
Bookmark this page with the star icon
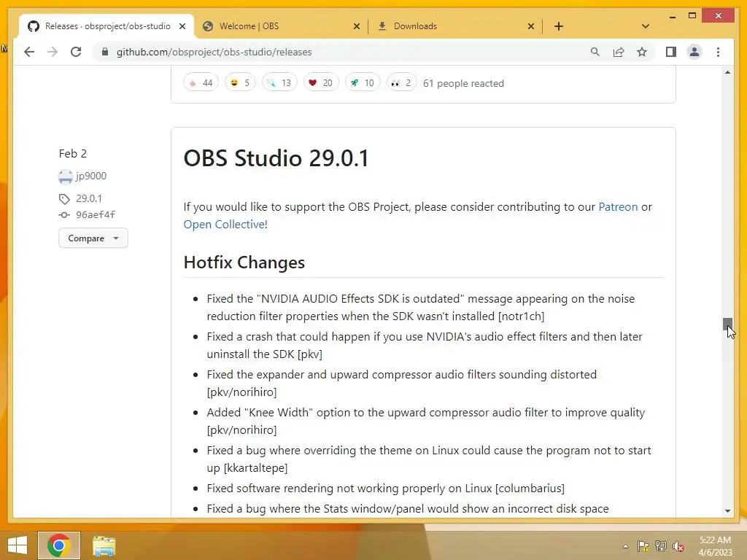tap(642, 52)
